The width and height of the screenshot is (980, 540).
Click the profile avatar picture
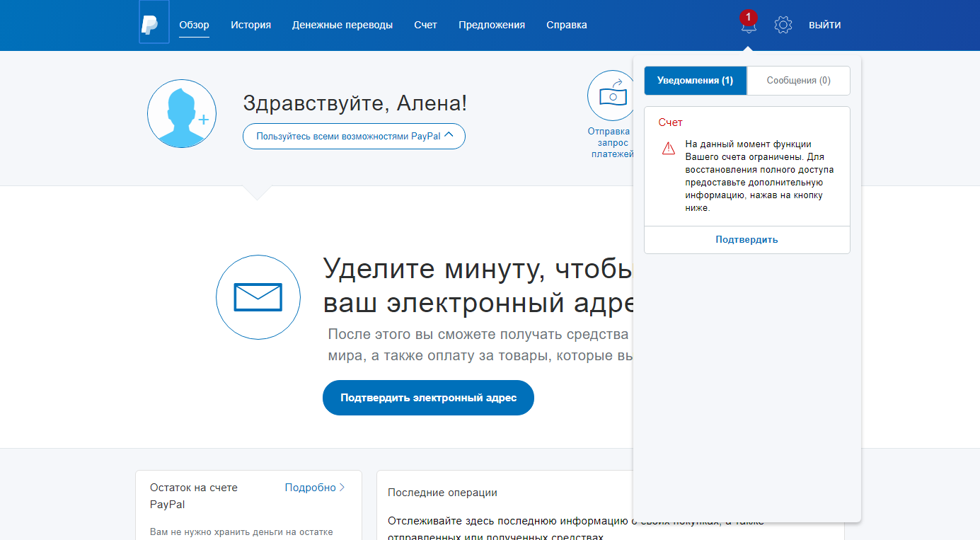click(x=182, y=113)
